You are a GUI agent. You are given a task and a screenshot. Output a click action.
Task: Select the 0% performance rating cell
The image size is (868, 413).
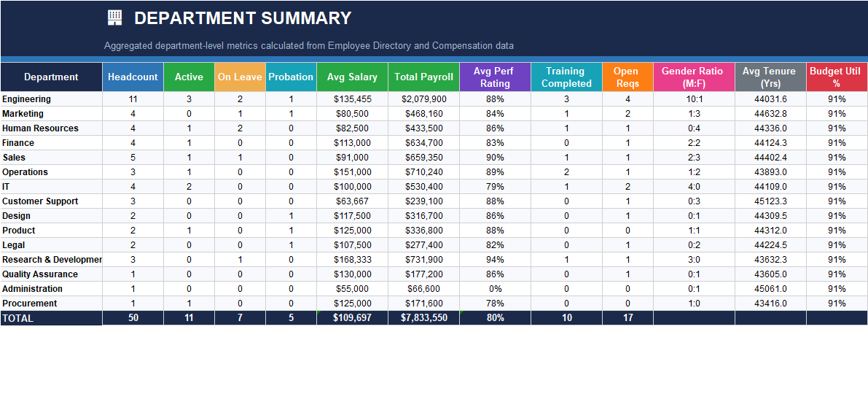click(x=495, y=289)
